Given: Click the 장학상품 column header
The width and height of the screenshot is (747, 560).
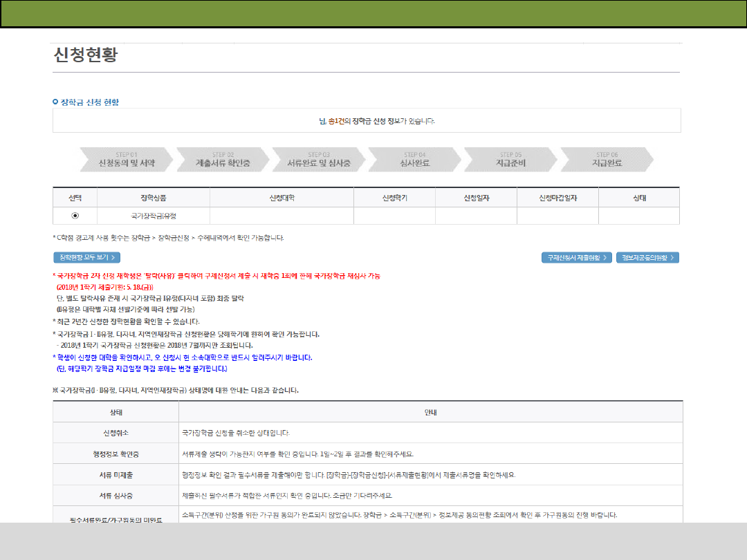Looking at the screenshot, I should 148,198.
